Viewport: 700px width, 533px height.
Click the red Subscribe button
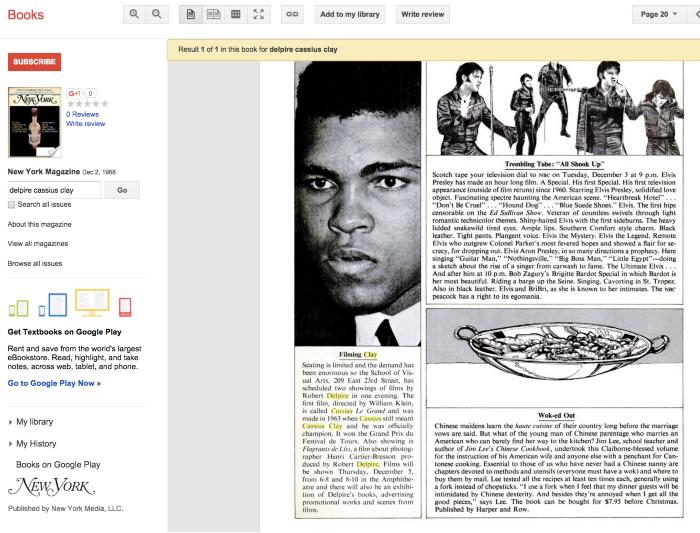(x=34, y=62)
